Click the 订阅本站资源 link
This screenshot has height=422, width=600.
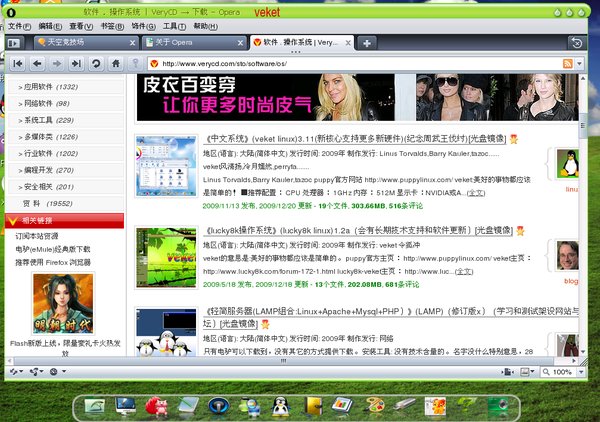[37, 236]
